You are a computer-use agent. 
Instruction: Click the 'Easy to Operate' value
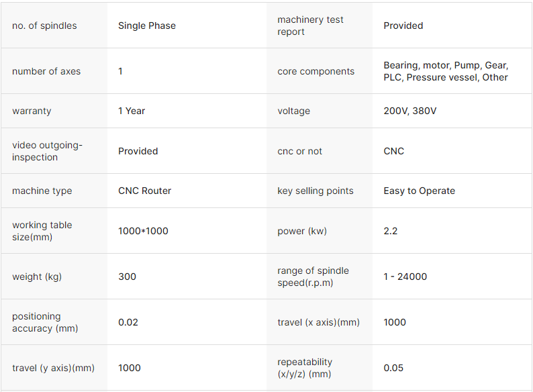[x=419, y=191]
